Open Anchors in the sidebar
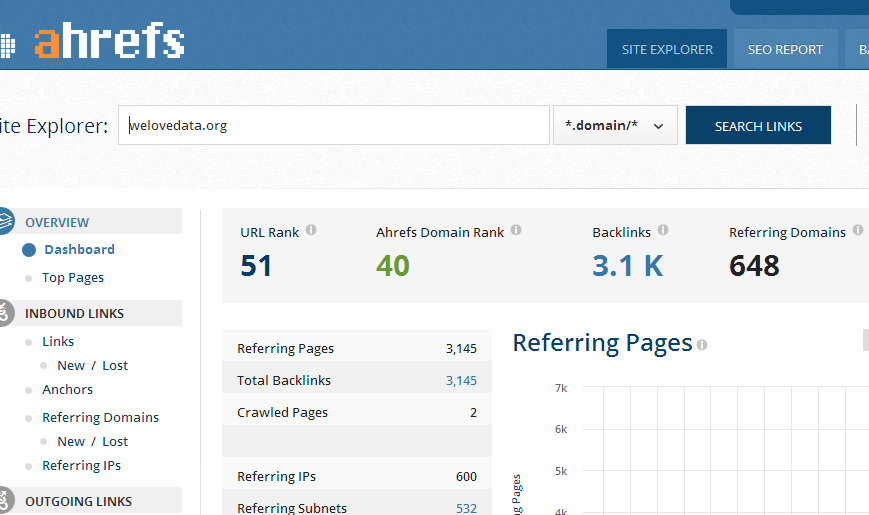The image size is (869, 515). click(67, 389)
